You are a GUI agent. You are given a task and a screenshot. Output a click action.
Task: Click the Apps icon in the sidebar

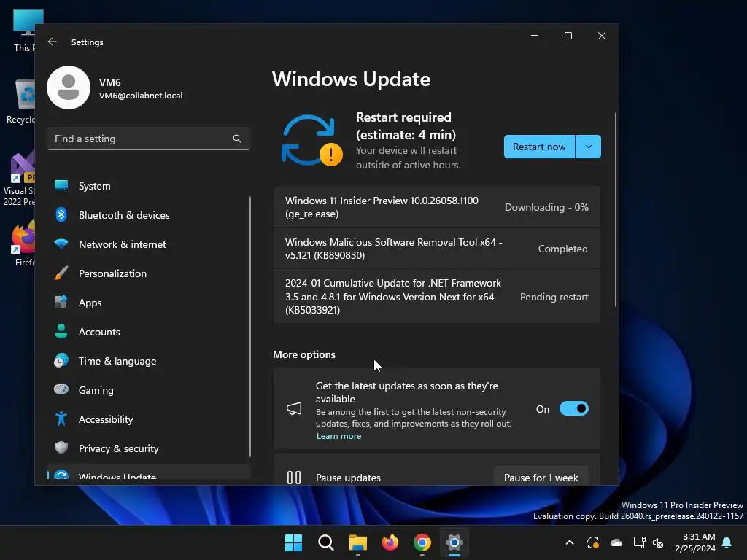(61, 302)
